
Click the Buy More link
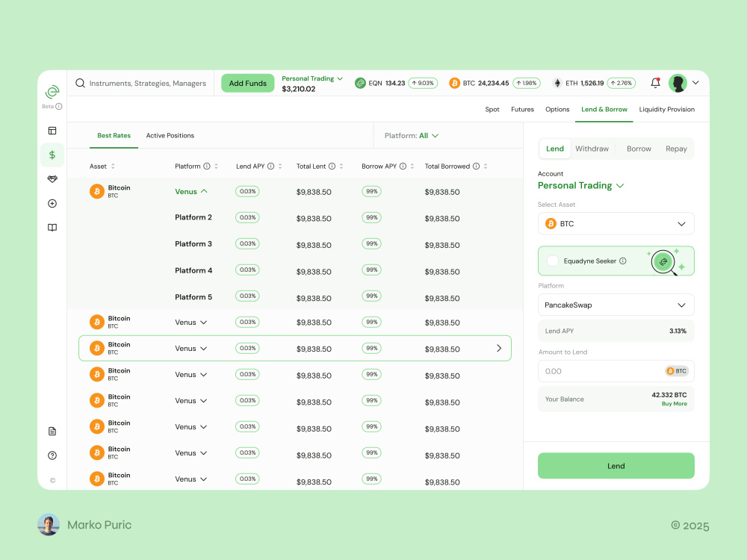point(674,404)
